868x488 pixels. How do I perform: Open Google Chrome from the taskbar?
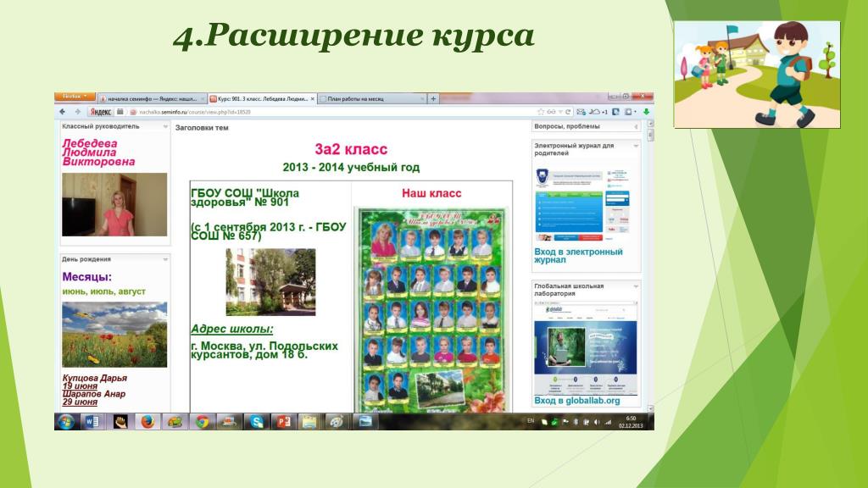pos(202,421)
